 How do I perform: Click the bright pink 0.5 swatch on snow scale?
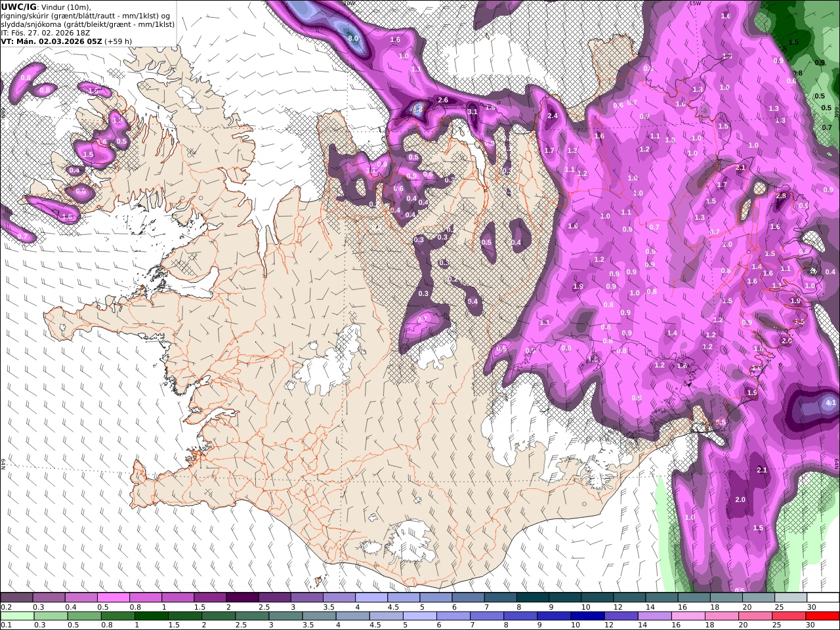tap(113, 597)
